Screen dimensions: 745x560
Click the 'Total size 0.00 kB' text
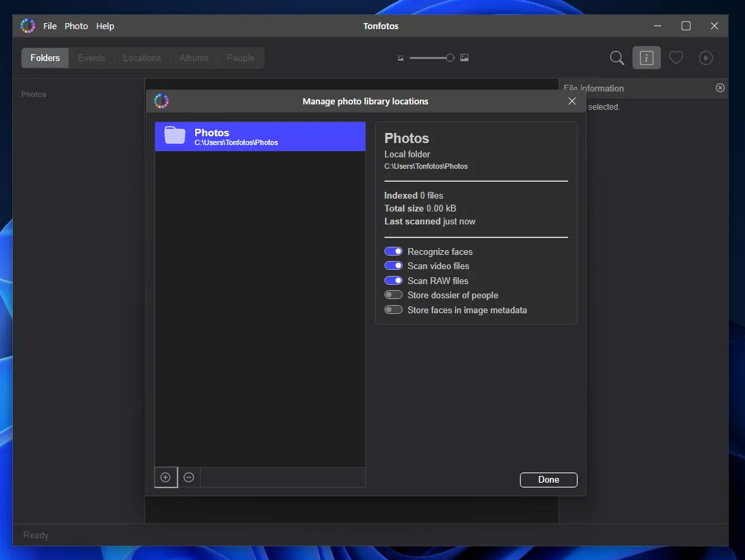(x=420, y=208)
